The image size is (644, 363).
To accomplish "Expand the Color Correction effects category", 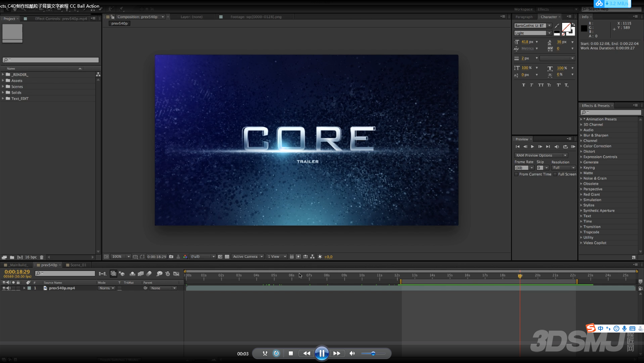I will [581, 146].
